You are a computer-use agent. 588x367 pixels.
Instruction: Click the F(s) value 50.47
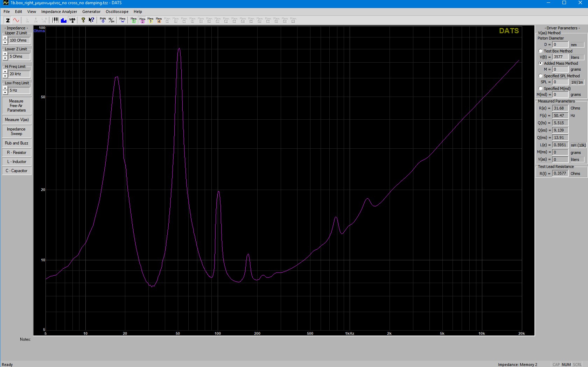pos(560,115)
